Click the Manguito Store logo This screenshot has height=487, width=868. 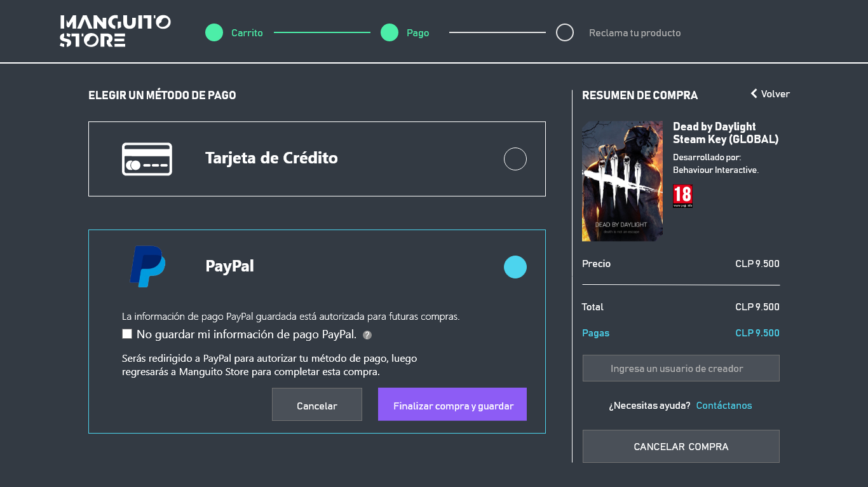tap(115, 31)
